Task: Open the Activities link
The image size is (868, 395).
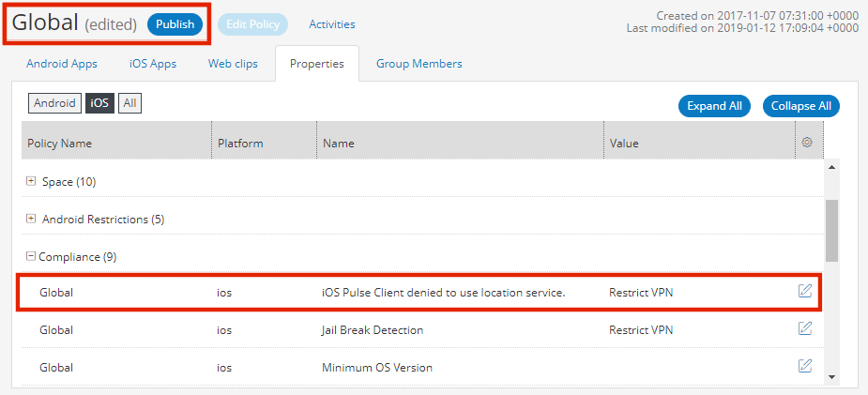Action: (332, 24)
